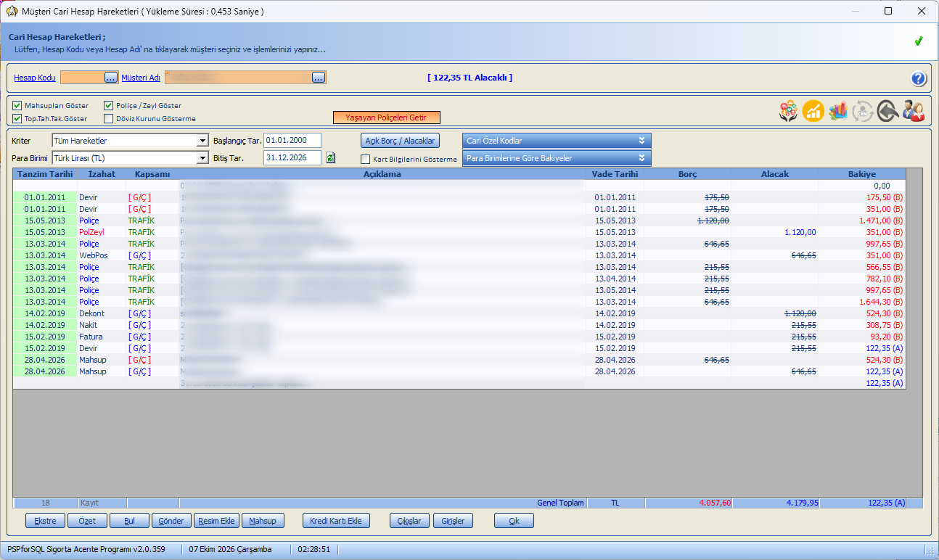Open Hesap Kodu lookup ellipsis button
939x560 pixels.
[111, 78]
